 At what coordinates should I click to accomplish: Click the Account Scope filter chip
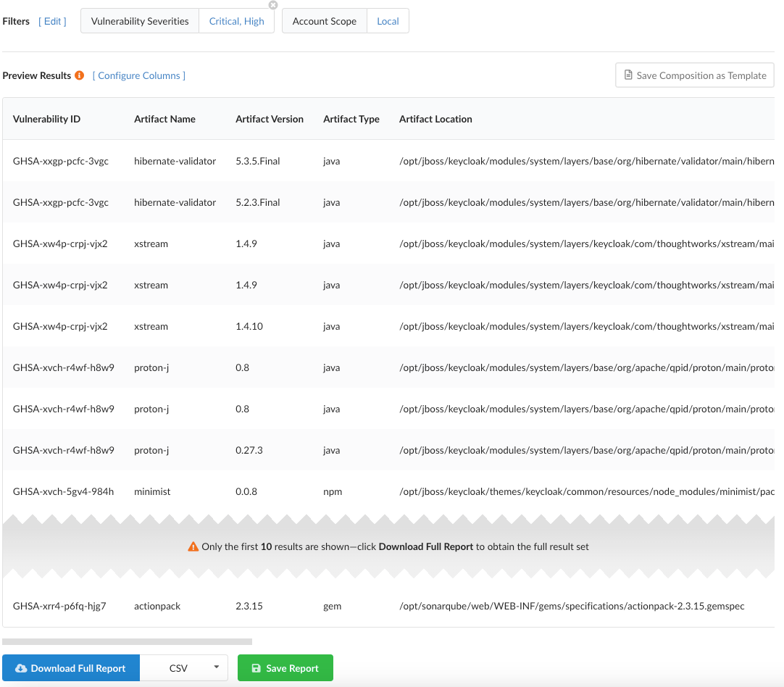tap(324, 21)
